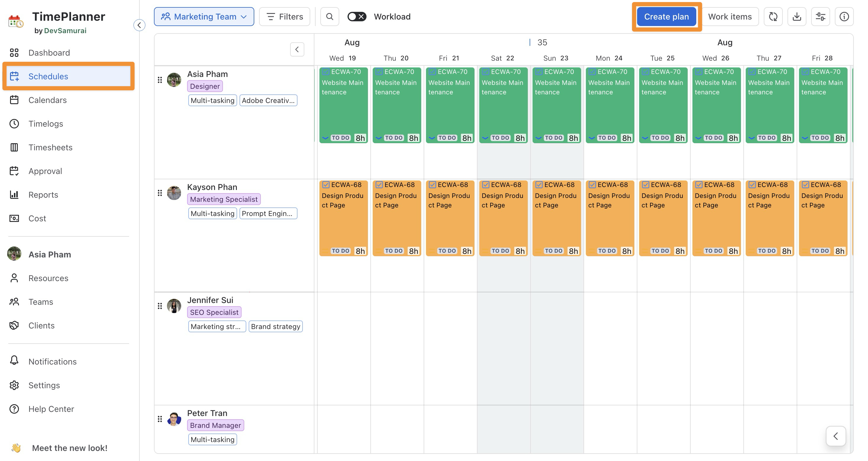Click the Marketing Specialist role tag
Screen dimensions: 868x461
[224, 199]
